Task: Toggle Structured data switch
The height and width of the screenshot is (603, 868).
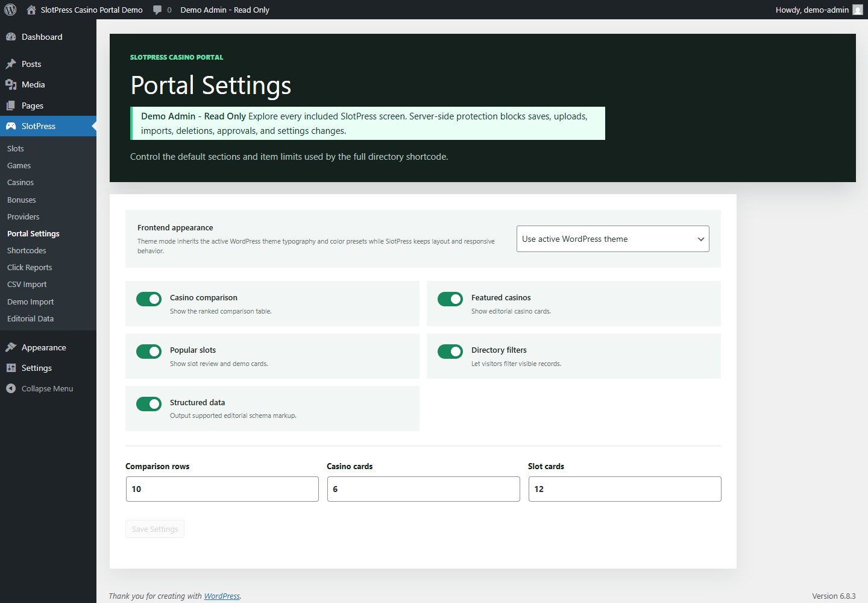Action: 149,404
